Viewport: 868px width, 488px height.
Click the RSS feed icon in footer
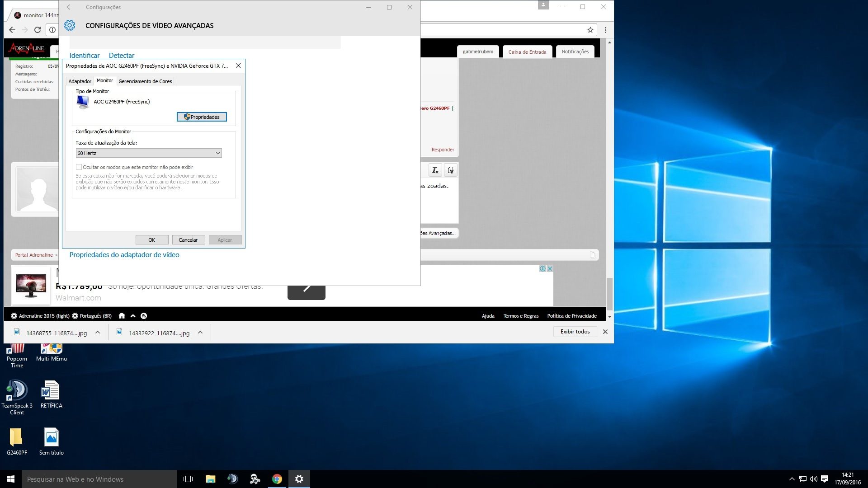pos(144,316)
